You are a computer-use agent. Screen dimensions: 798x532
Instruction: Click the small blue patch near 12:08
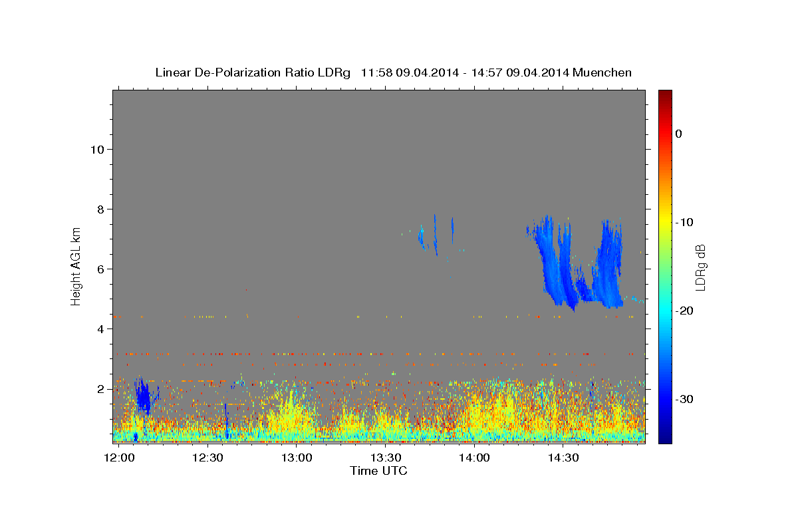[143, 398]
